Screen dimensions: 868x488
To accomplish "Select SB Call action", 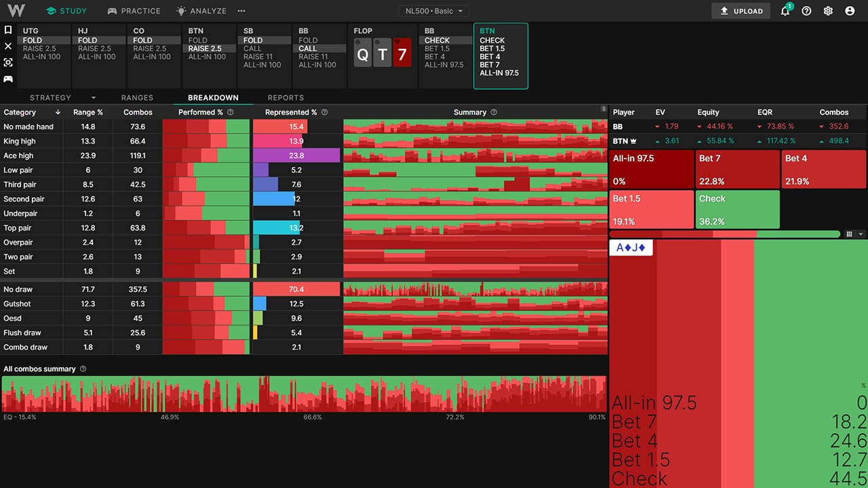I will (x=252, y=49).
